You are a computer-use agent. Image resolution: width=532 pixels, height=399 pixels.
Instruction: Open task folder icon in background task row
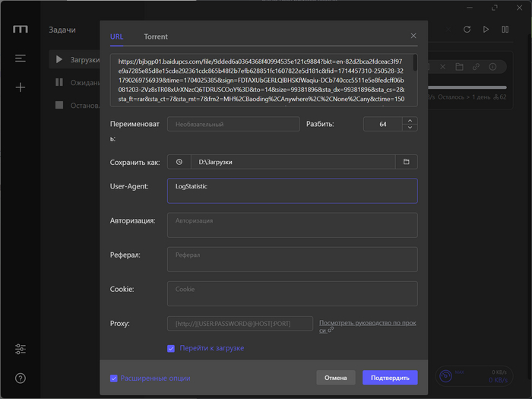click(459, 67)
